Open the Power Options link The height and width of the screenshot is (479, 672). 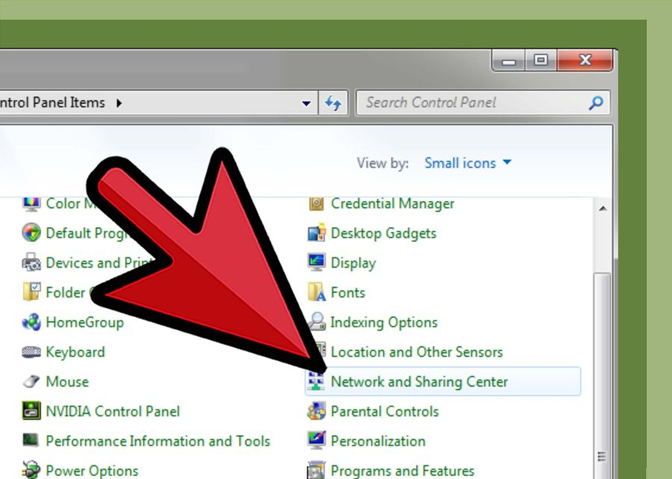[x=92, y=471]
